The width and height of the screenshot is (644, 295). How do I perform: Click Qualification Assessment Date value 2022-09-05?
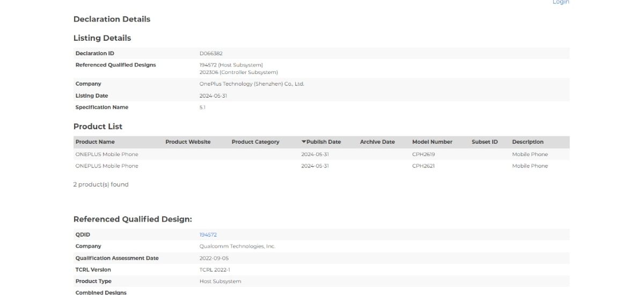click(x=214, y=259)
